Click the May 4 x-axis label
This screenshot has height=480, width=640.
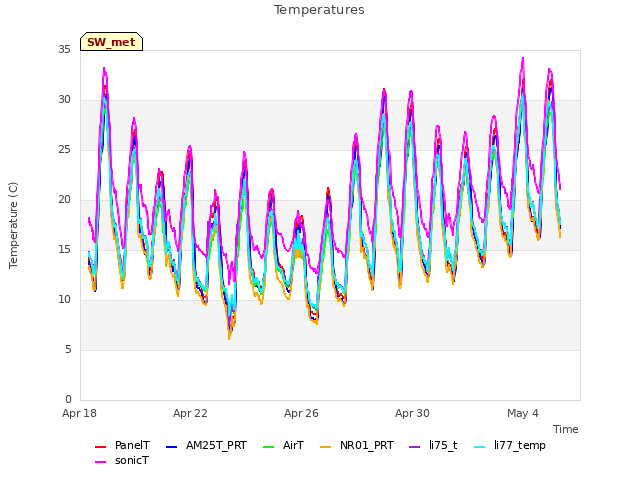click(x=523, y=413)
